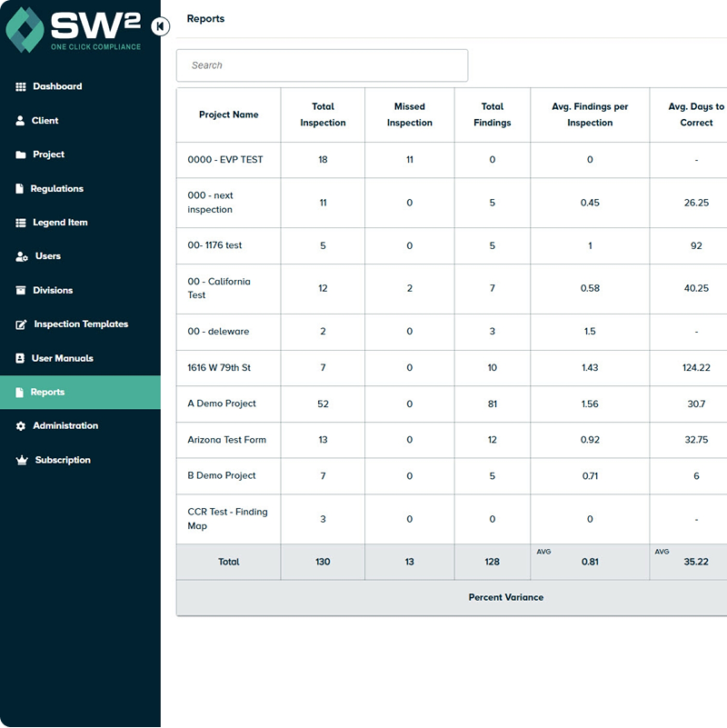Expand the Percent Variance section
This screenshot has width=727, height=728.
(x=506, y=597)
